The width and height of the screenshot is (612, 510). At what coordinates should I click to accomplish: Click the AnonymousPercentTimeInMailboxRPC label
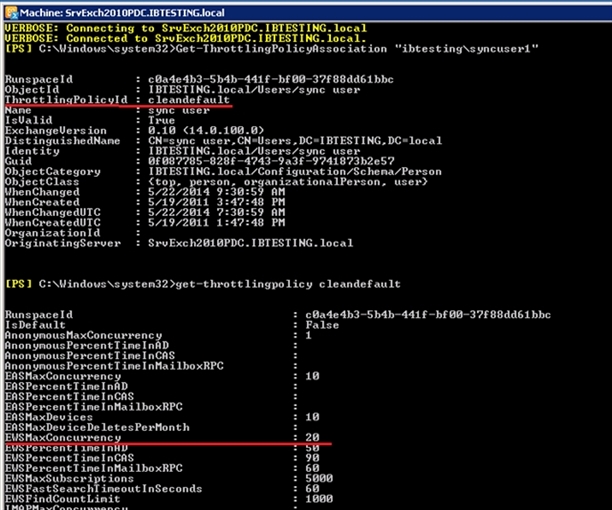pos(114,366)
